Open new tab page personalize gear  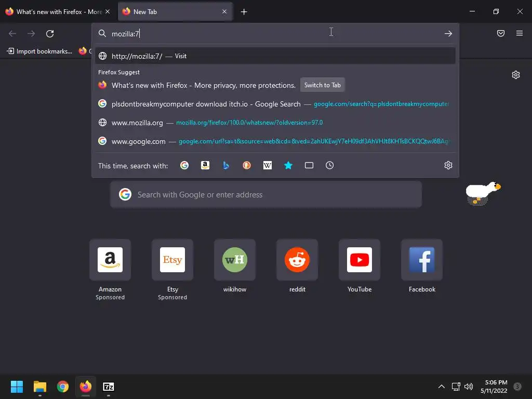[x=516, y=75]
